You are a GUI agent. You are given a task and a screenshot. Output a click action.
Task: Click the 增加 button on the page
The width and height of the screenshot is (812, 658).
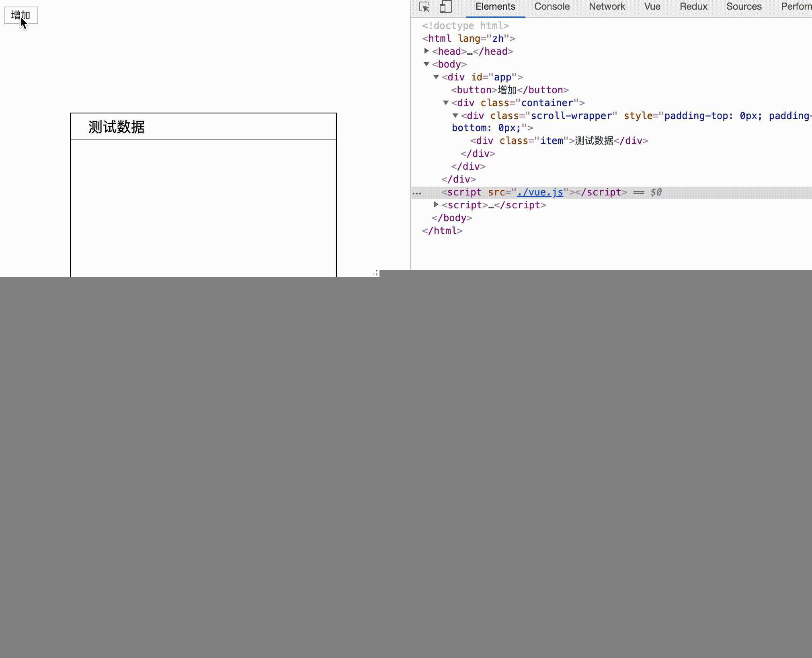coord(21,15)
